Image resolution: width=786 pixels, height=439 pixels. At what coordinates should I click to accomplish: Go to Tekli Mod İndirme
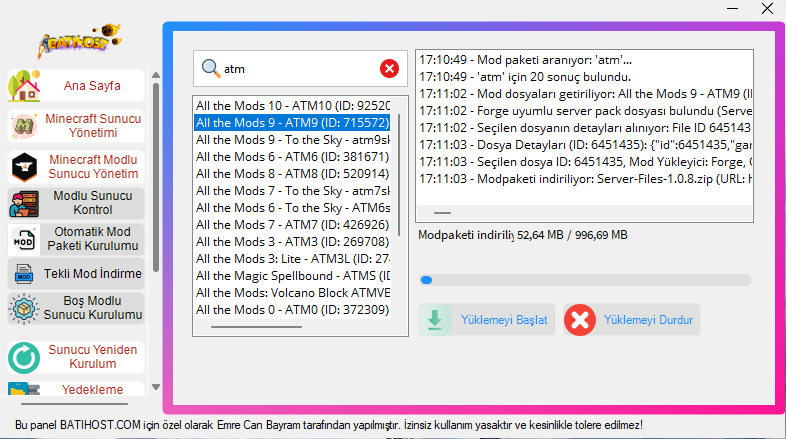(76, 274)
